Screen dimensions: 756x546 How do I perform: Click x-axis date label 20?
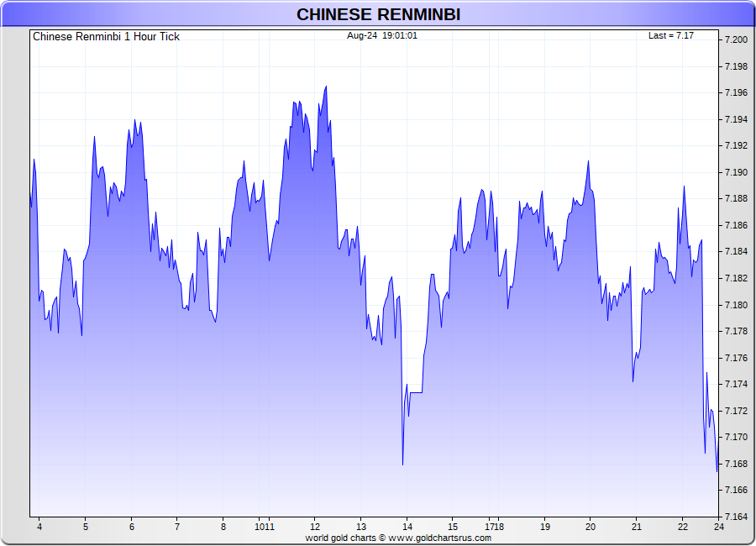(x=591, y=527)
